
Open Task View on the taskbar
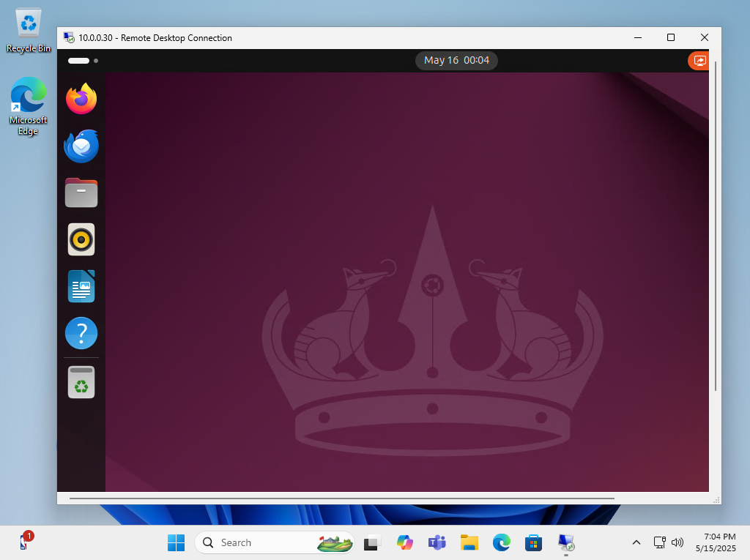click(372, 542)
